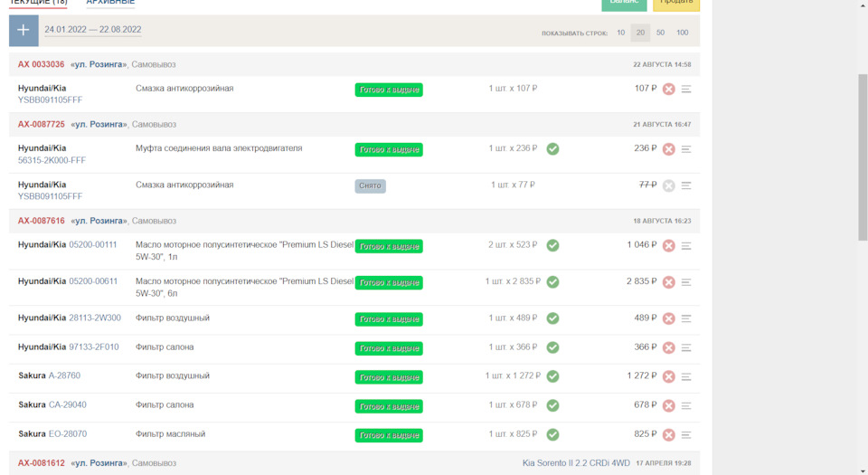Click the blue plus add button

24,31
